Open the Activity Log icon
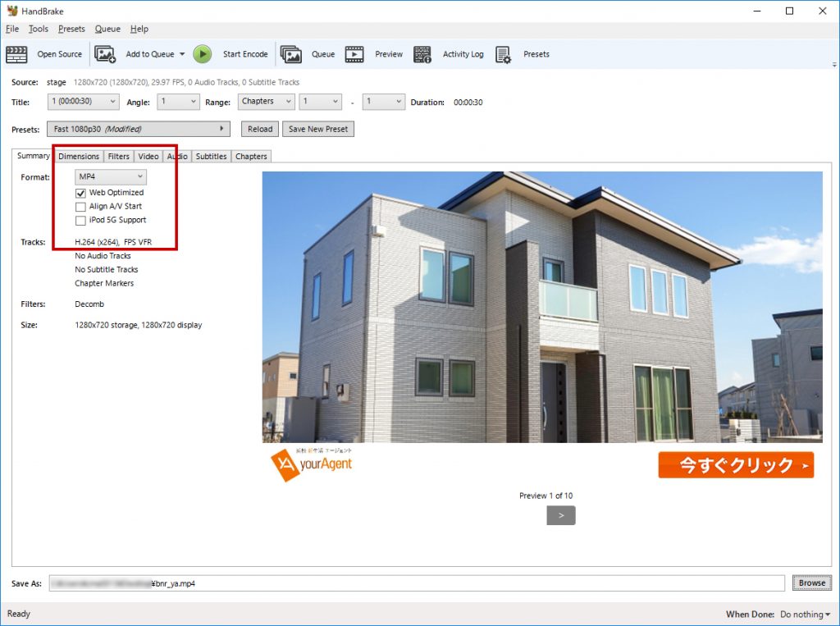Image resolution: width=840 pixels, height=626 pixels. 422,54
